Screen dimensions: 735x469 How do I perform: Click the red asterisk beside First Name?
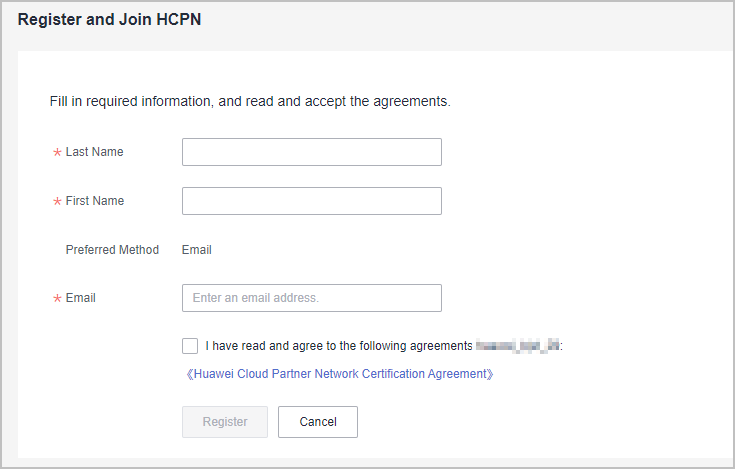coord(57,202)
